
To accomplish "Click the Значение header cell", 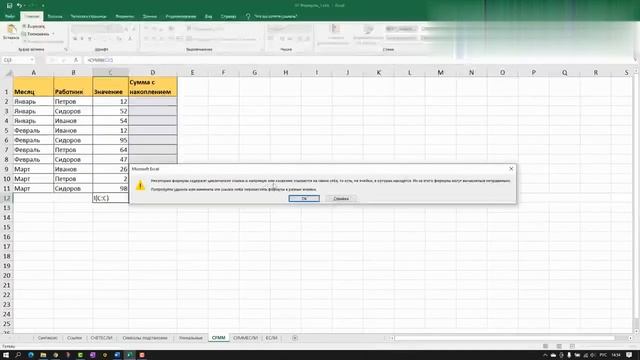I will pyautogui.click(x=111, y=87).
